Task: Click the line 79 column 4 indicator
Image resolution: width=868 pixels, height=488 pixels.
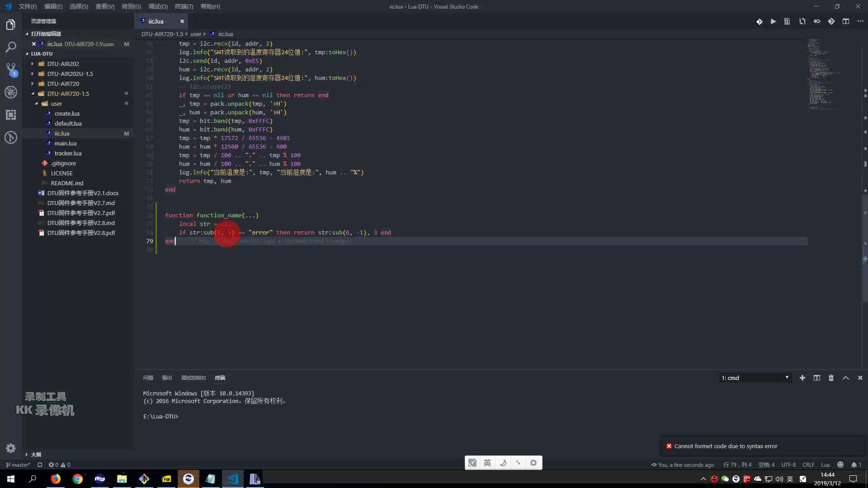Action: pos(737,465)
